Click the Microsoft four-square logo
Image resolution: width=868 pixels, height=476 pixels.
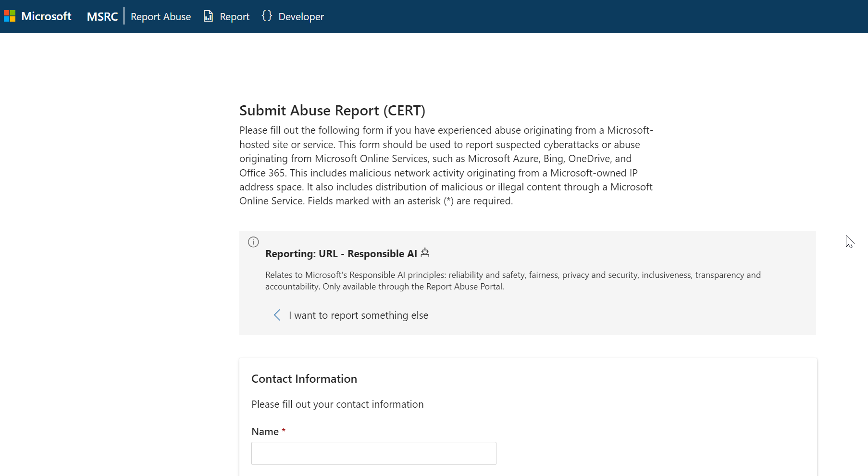(x=10, y=16)
